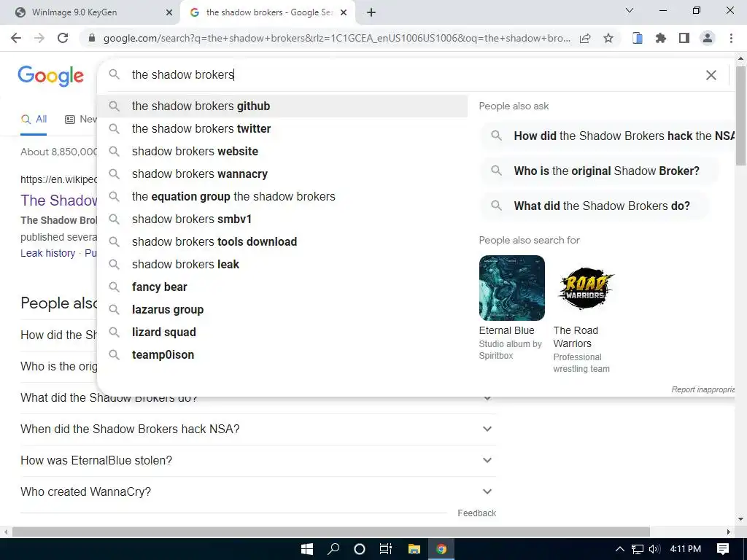
Task: Choose suggestion 'shadow brokers website'
Action: pyautogui.click(x=282, y=152)
